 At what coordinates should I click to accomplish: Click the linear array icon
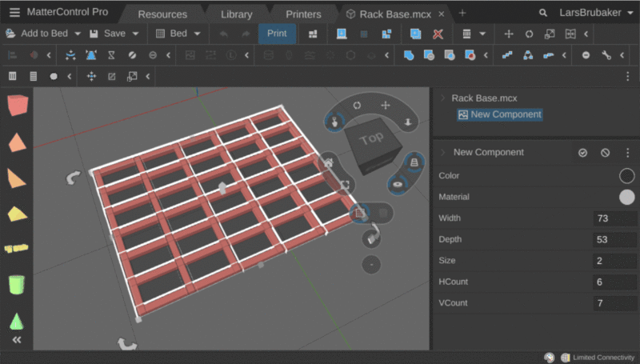pyautogui.click(x=507, y=55)
